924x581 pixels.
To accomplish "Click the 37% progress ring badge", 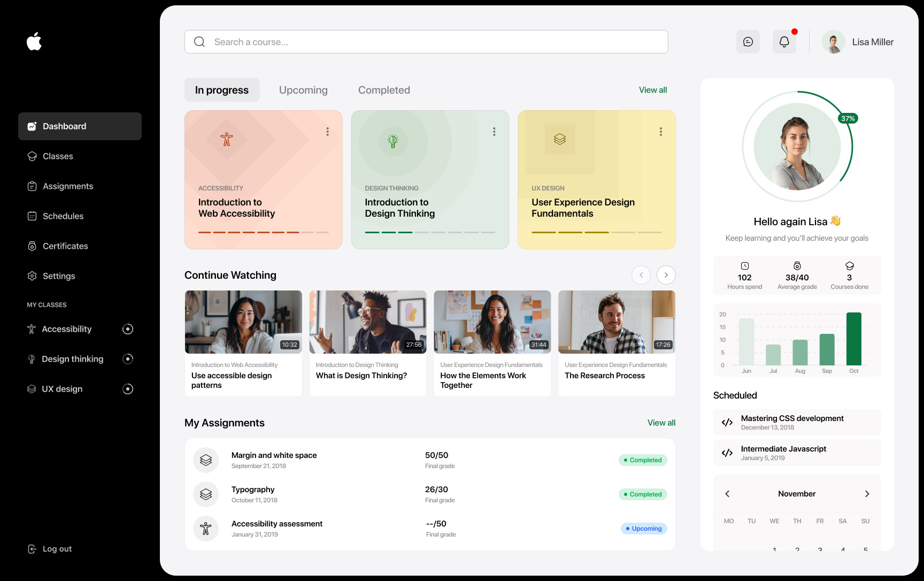I will tap(848, 118).
